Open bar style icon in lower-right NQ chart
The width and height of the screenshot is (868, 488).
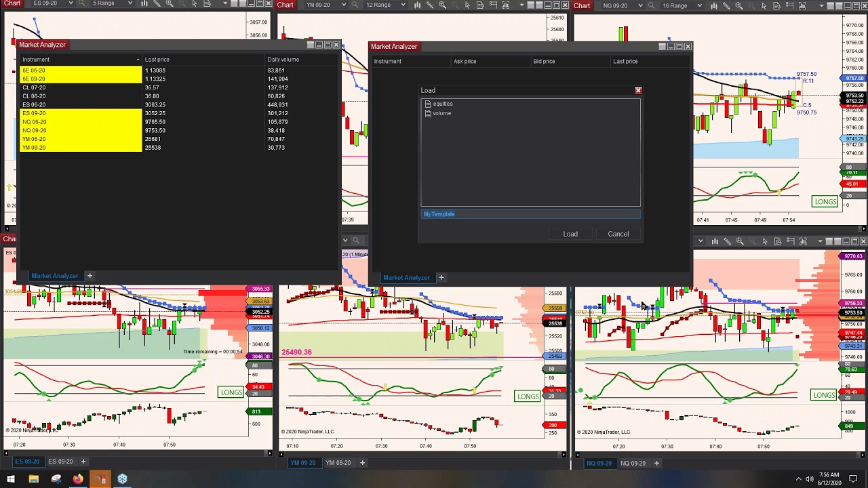tap(715, 241)
